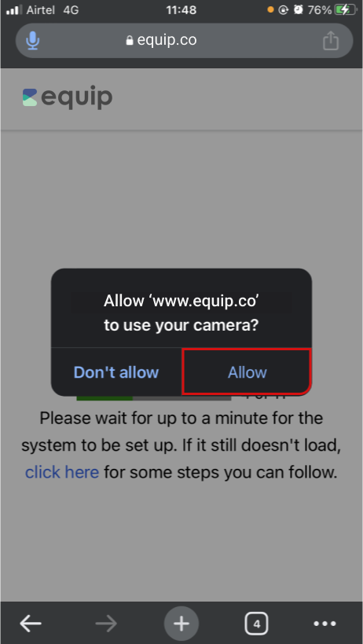
Task: Tap the battery charging icon
Action: (x=345, y=10)
